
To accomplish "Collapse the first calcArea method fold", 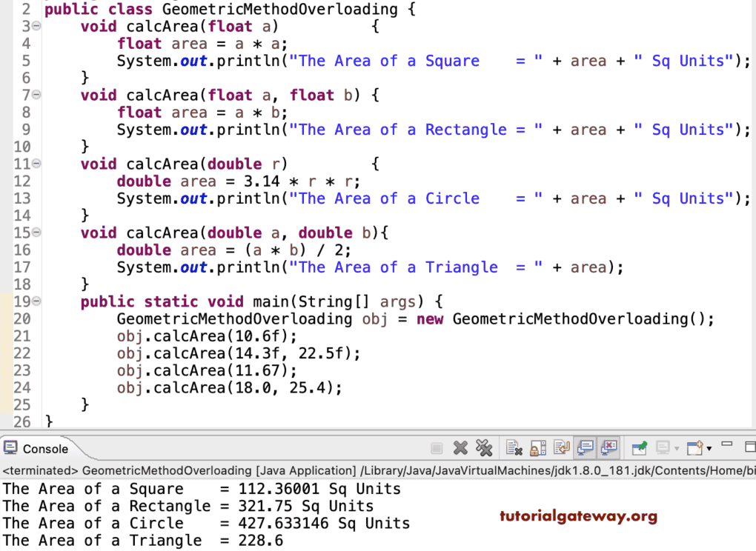I will pyautogui.click(x=35, y=25).
